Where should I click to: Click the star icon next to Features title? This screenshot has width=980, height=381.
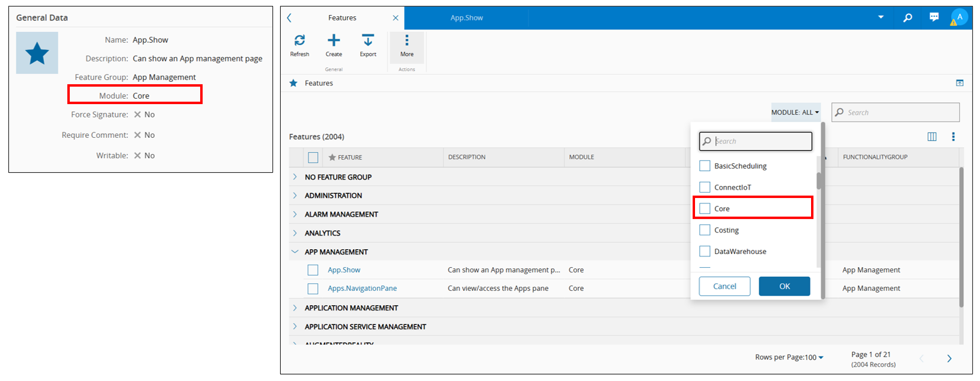click(x=293, y=83)
